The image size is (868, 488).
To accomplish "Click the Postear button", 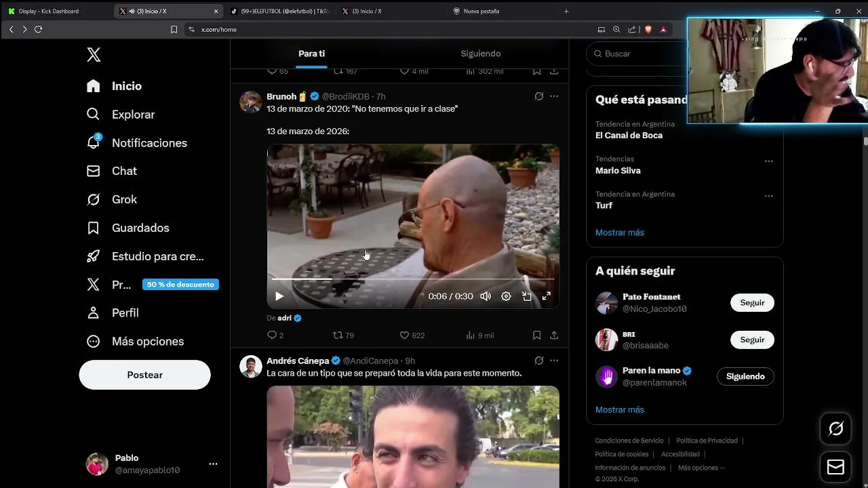I will (x=144, y=375).
